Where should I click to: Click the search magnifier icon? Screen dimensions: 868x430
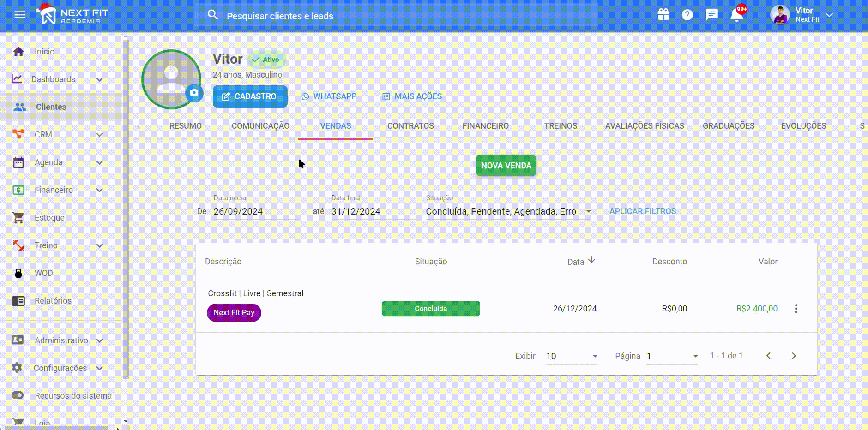click(x=212, y=15)
